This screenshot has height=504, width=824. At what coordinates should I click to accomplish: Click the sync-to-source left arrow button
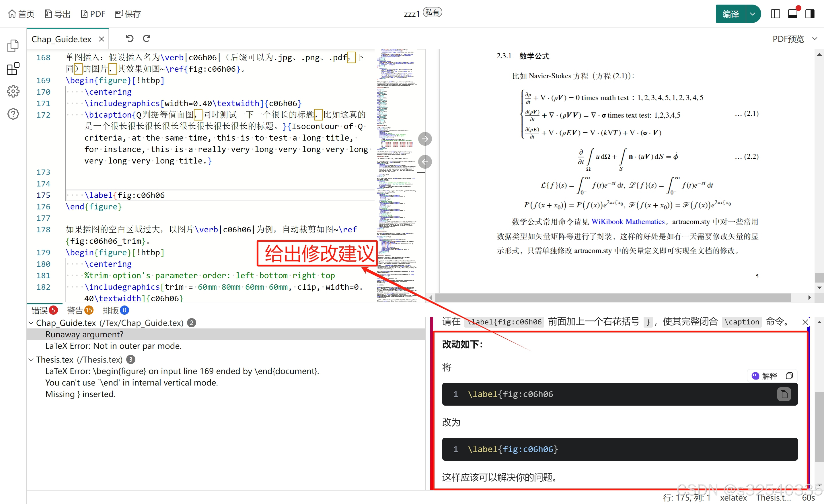point(425,162)
